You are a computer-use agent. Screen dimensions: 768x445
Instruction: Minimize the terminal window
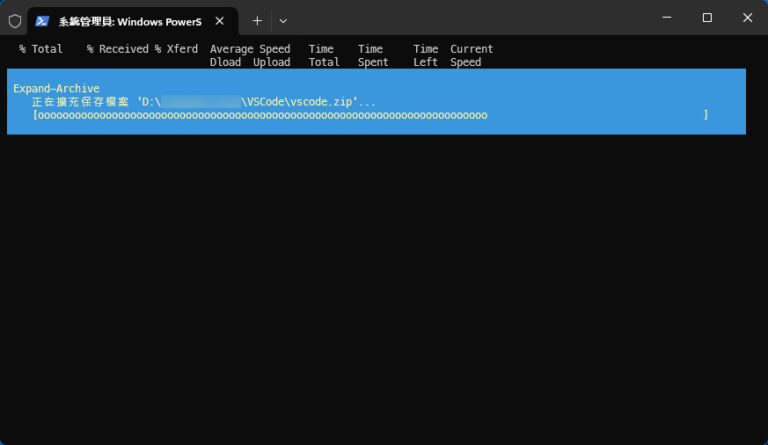pyautogui.click(x=667, y=18)
